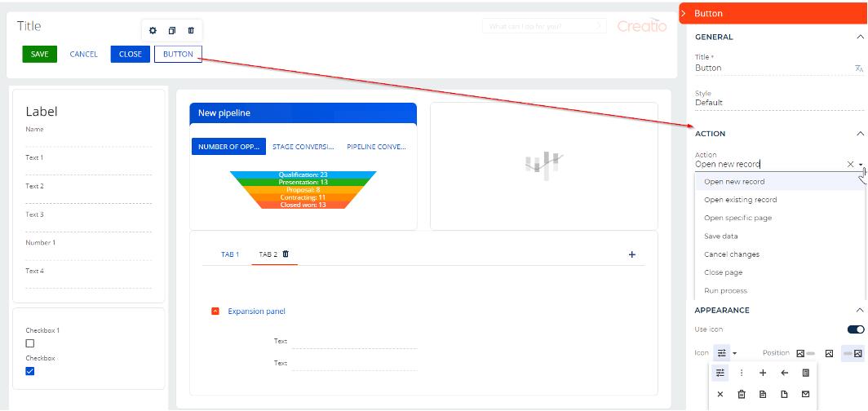The height and width of the screenshot is (411, 868).
Task: Switch to Tab 2
Action: 268,254
